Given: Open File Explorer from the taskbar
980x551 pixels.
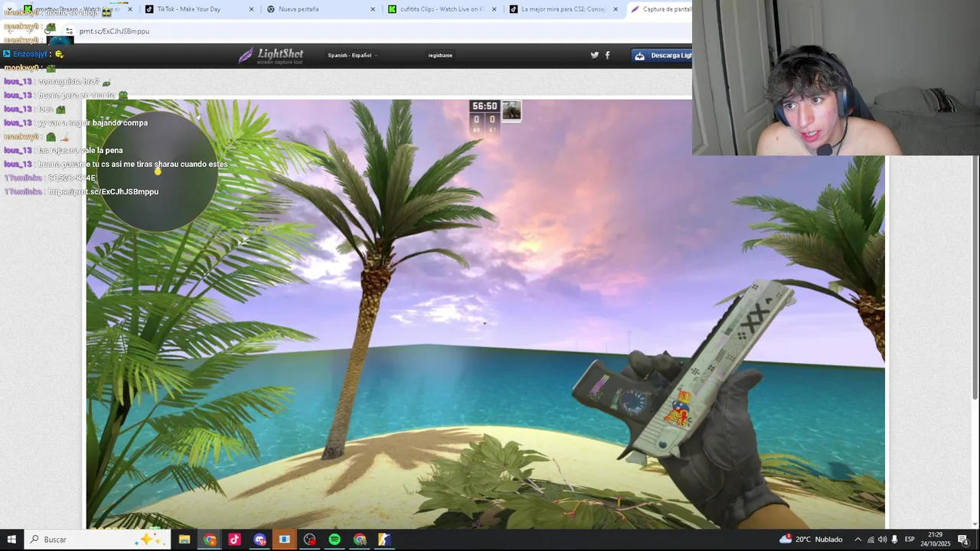Looking at the screenshot, I should (185, 540).
